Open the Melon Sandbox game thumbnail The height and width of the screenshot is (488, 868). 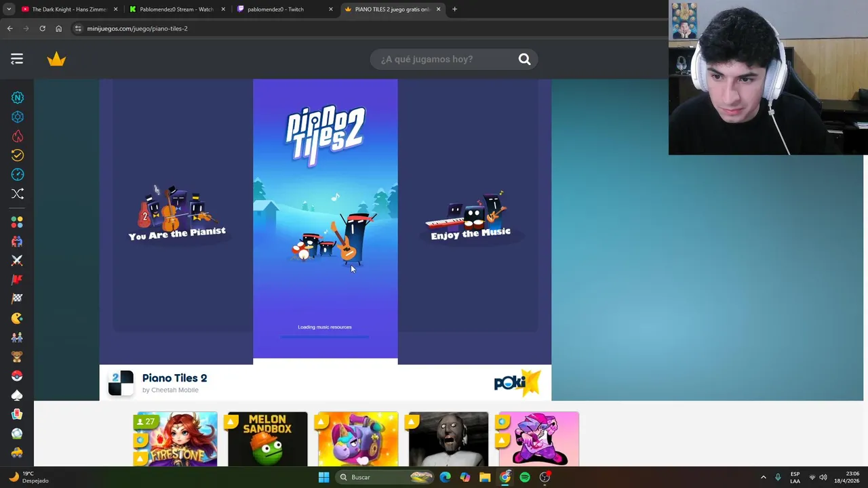[267, 439]
